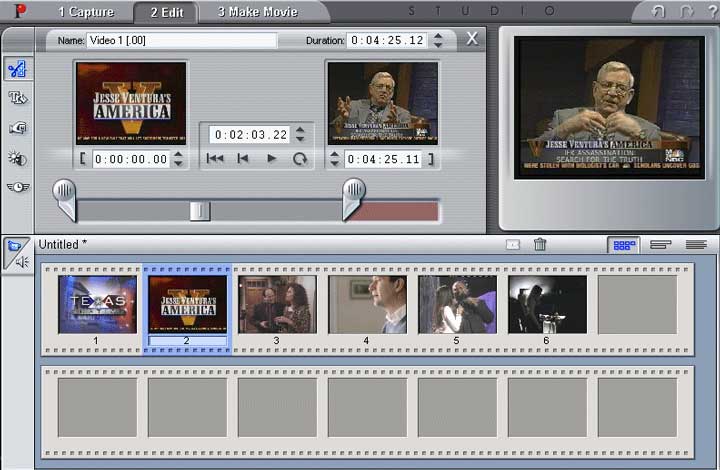Image resolution: width=720 pixels, height=470 pixels.
Task: Click the empty seventh storyboard slot
Action: click(637, 304)
